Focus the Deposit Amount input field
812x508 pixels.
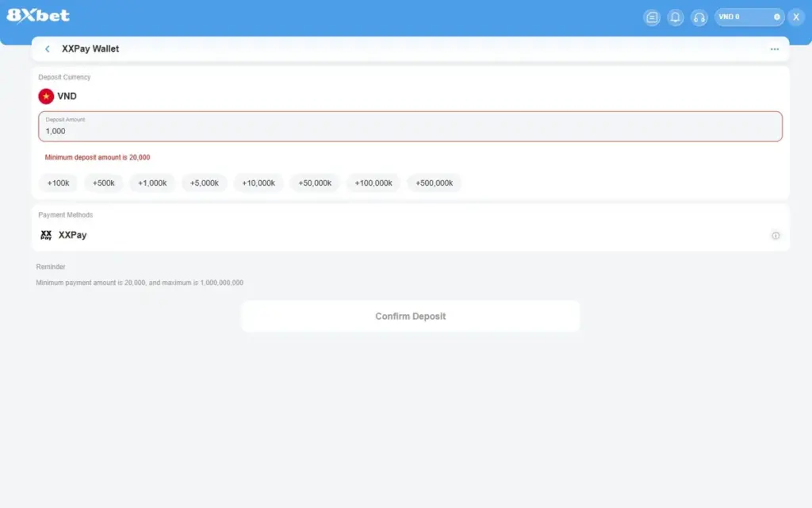pyautogui.click(x=410, y=126)
